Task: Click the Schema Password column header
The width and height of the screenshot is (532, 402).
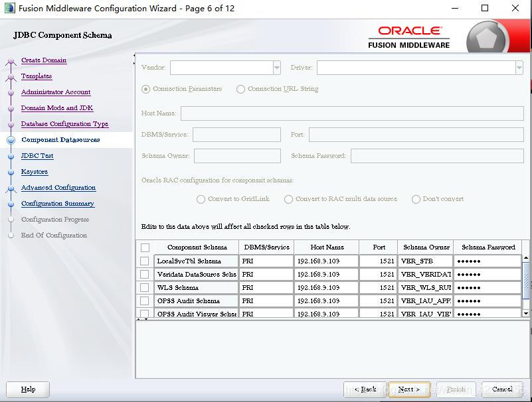Action: 488,247
